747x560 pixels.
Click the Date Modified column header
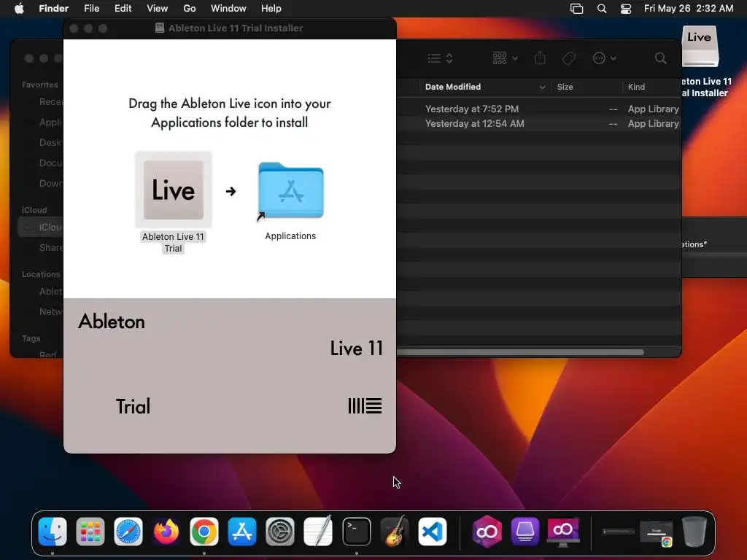pos(484,87)
